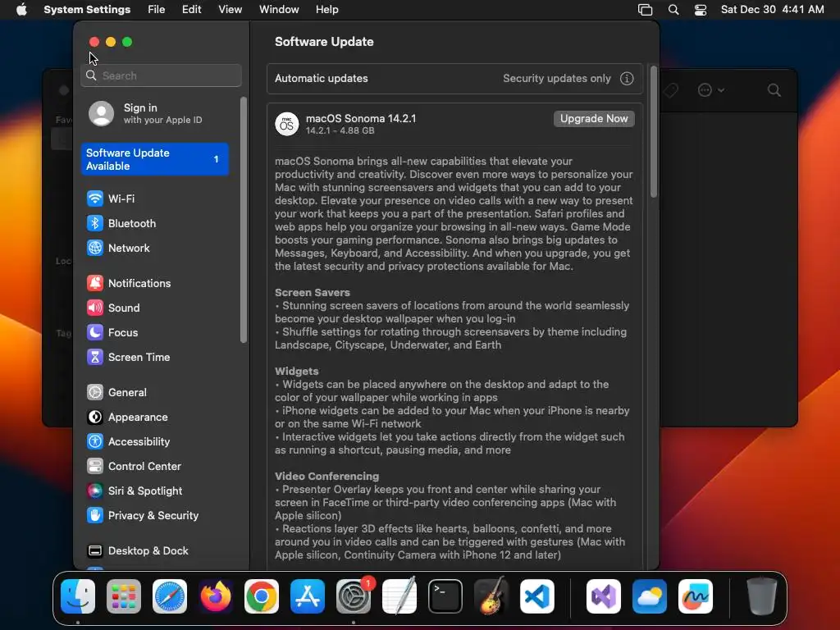The image size is (840, 630).
Task: Open App Store from the Dock
Action: click(x=308, y=596)
